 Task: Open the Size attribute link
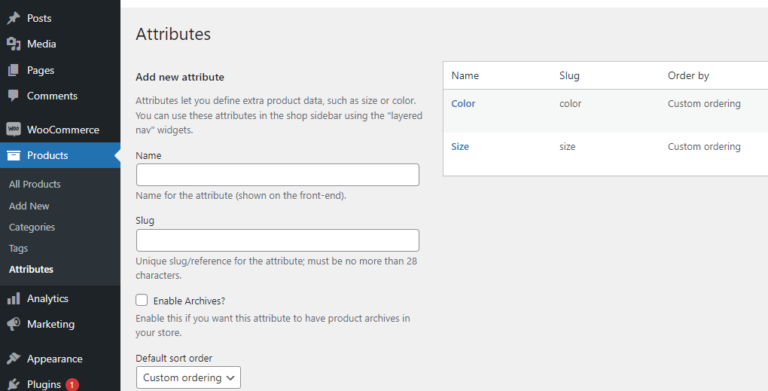tap(460, 147)
